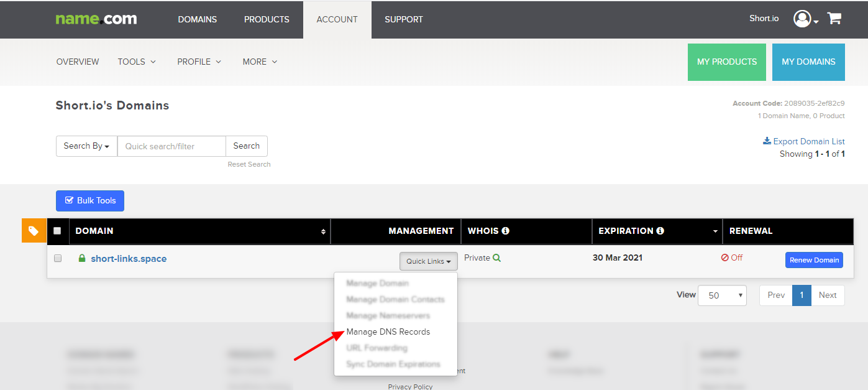
Task: Click the EXPIRATION info icon
Action: [x=660, y=231]
